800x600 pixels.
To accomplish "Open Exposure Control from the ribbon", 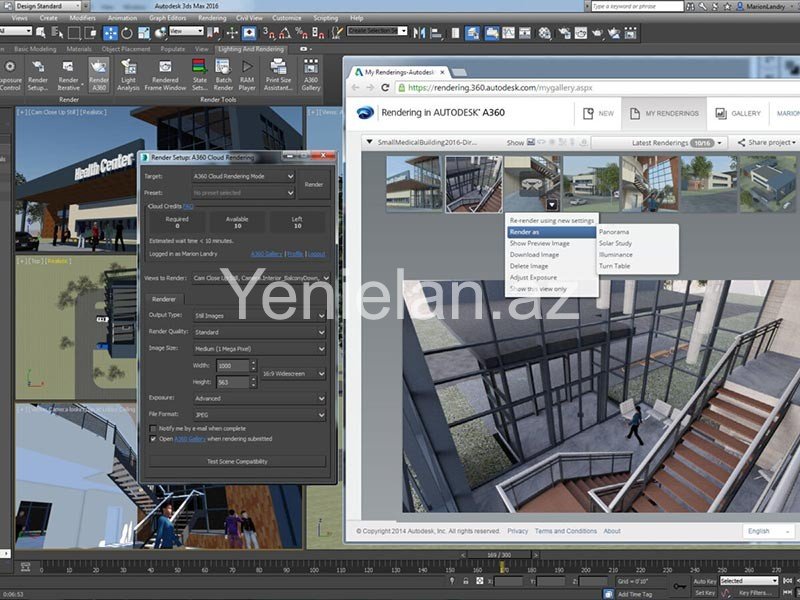I will pyautogui.click(x=10, y=74).
